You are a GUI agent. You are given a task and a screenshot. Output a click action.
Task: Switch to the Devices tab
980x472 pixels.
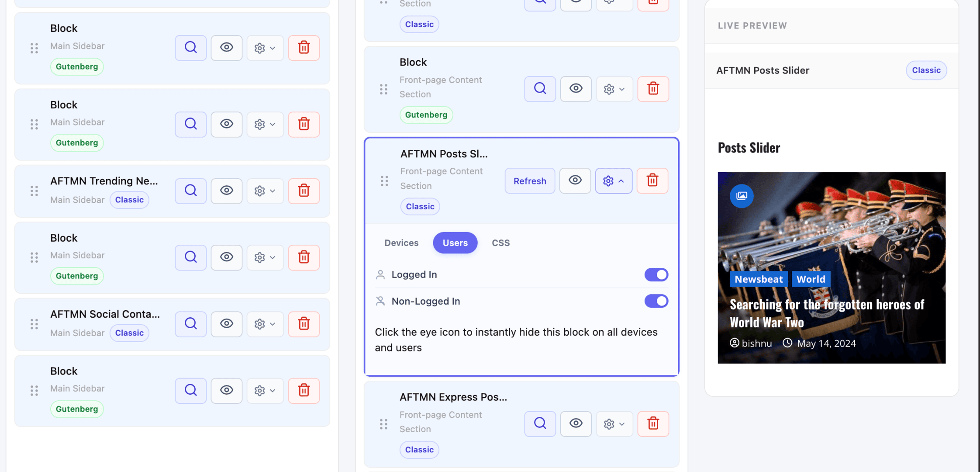tap(401, 243)
